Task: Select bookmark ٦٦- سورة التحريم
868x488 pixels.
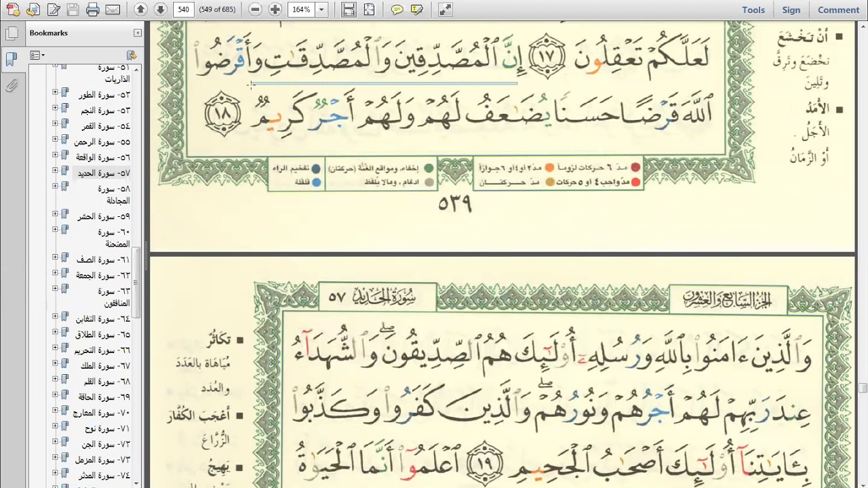Action: pos(102,350)
